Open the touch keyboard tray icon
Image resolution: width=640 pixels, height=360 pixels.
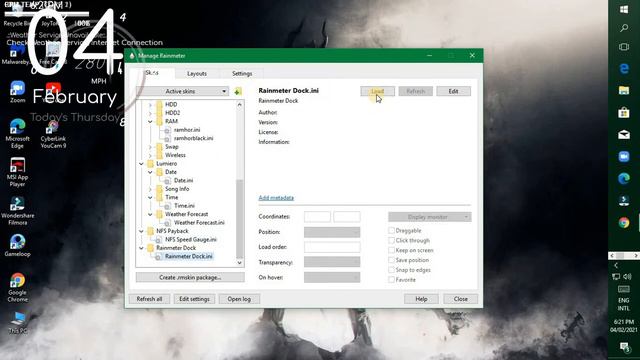(624, 289)
